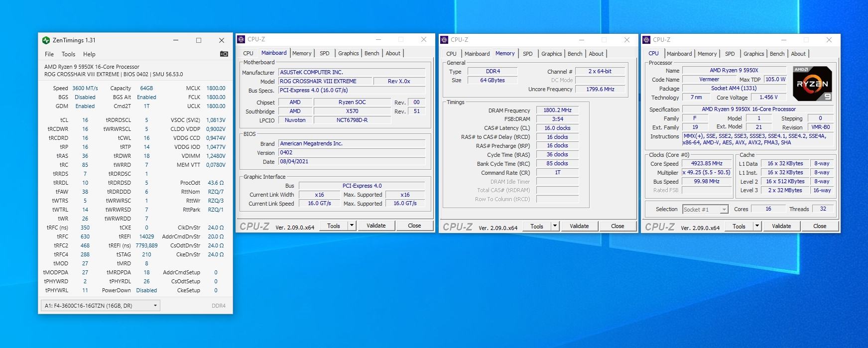Image resolution: width=868 pixels, height=348 pixels.
Task: Open the Help menu in ZenTimings
Action: tap(89, 54)
